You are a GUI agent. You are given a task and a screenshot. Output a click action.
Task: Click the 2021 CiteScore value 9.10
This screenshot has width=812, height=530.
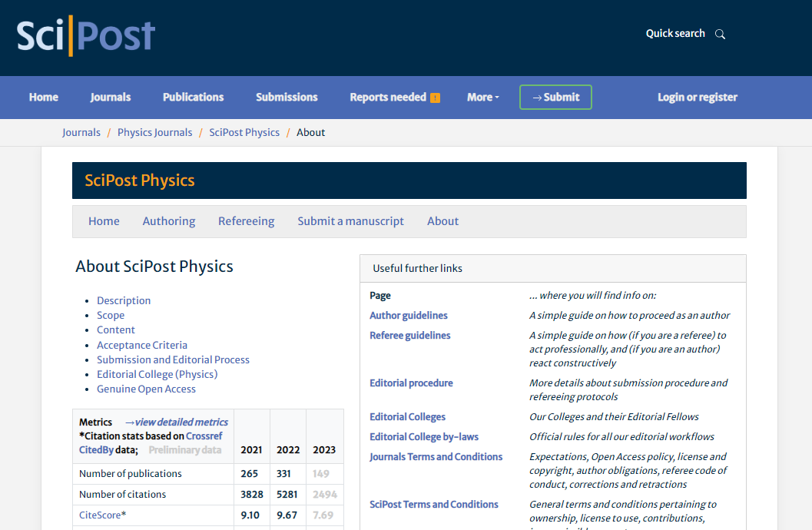coord(250,515)
